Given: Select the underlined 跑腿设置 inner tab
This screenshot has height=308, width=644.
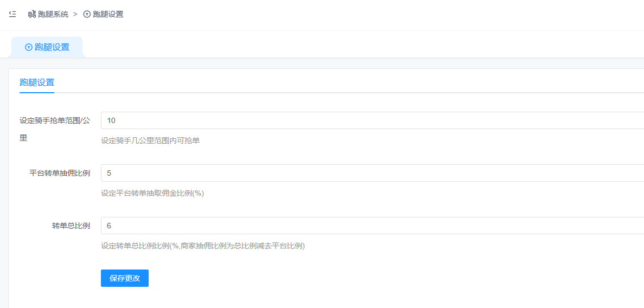Looking at the screenshot, I should tap(37, 82).
